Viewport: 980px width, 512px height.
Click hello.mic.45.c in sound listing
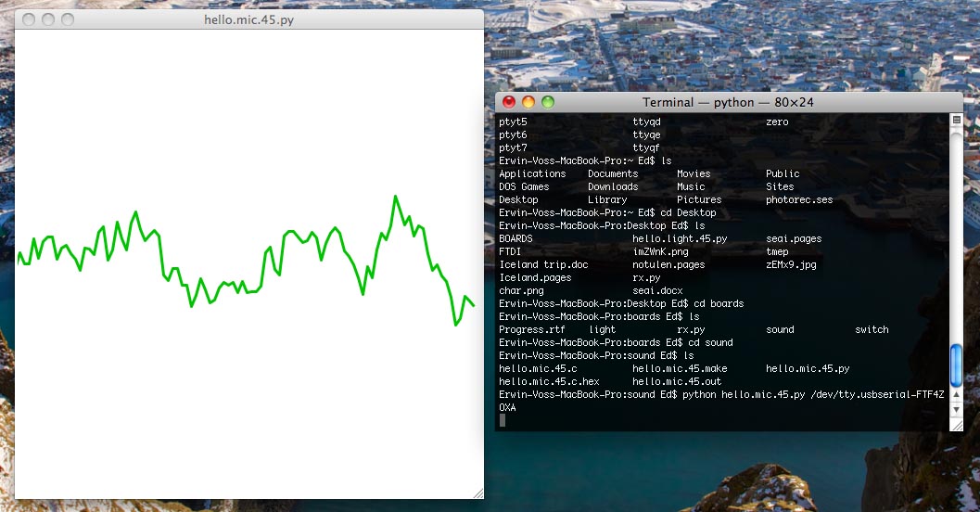click(538, 369)
